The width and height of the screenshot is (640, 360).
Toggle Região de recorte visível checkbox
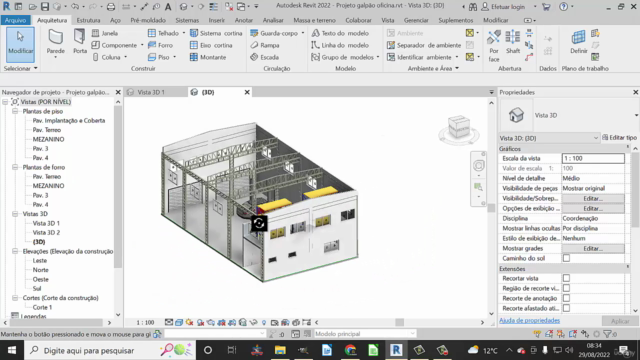point(566,288)
